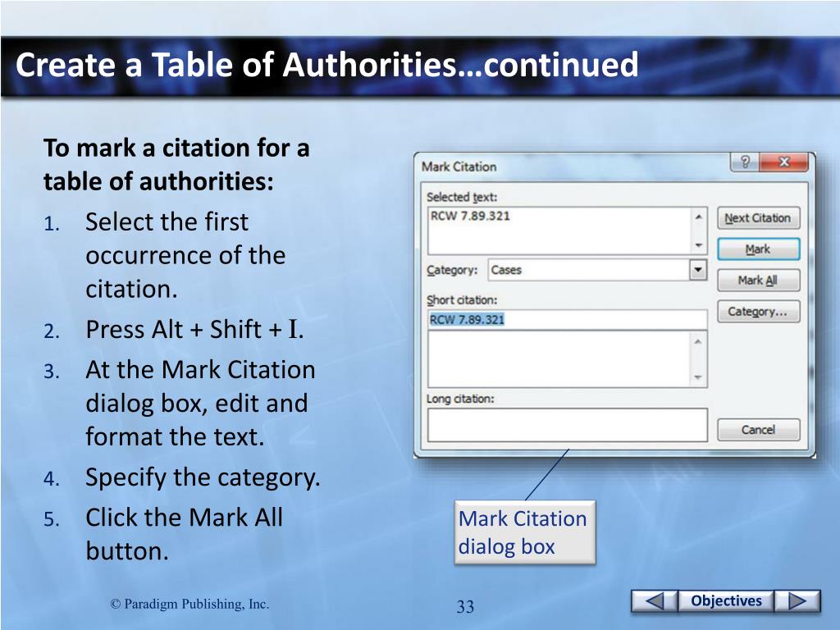Screen dimensions: 840x630
Task: Expand the Category dropdown arrow
Action: coord(697,270)
